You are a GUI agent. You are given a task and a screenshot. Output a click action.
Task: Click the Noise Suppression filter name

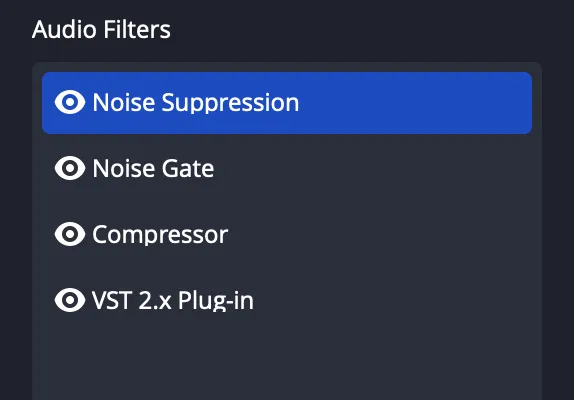click(195, 103)
